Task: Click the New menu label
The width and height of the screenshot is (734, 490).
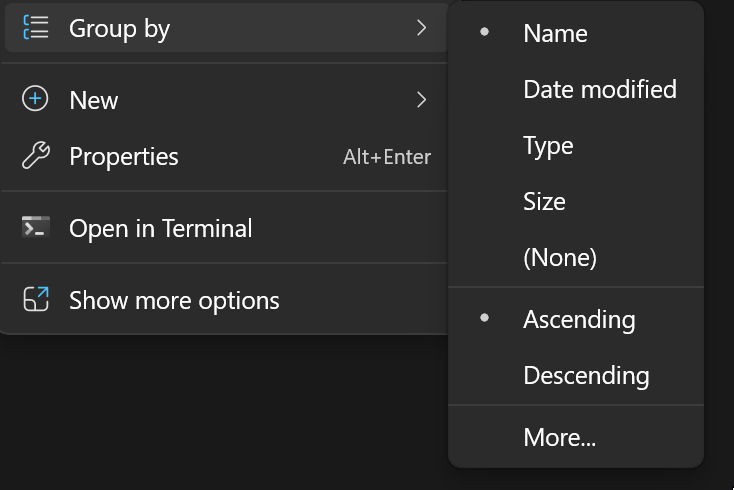Action: pyautogui.click(x=94, y=100)
